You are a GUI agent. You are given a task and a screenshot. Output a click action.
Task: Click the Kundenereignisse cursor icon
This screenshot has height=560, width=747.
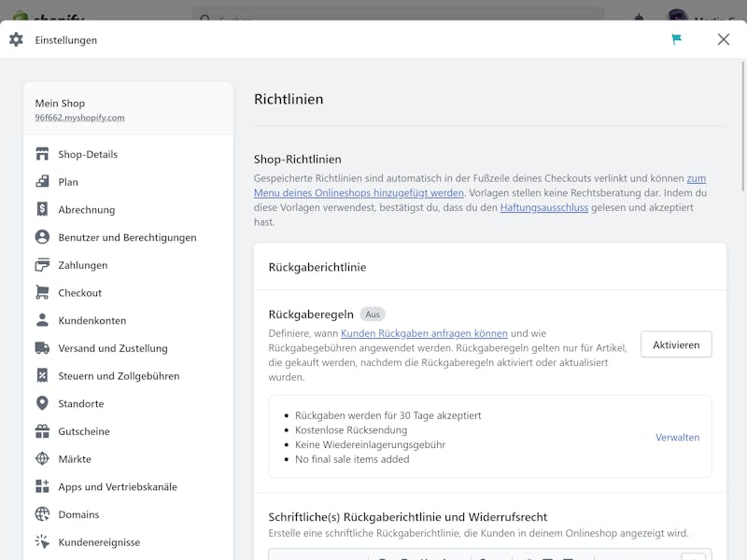(42, 541)
